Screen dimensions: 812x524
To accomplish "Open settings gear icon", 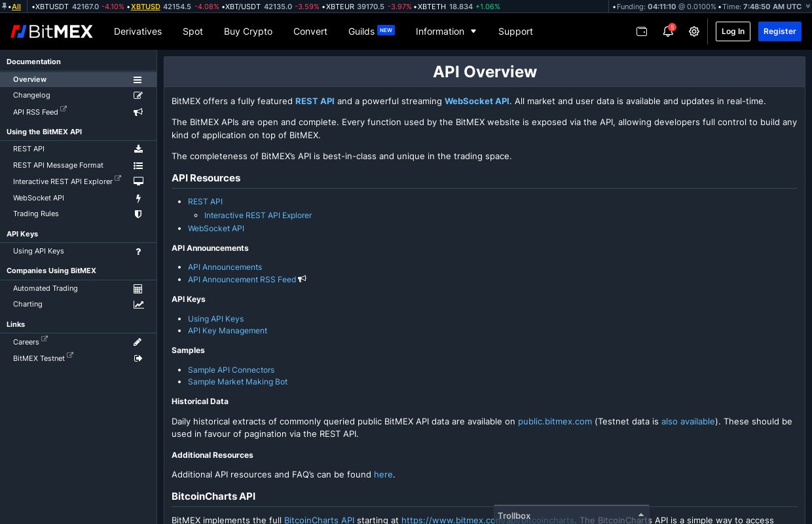I will [694, 31].
